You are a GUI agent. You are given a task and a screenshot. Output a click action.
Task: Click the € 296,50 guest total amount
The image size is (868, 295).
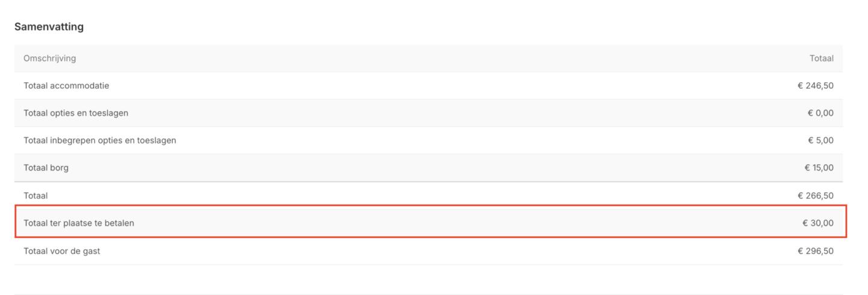pos(816,251)
